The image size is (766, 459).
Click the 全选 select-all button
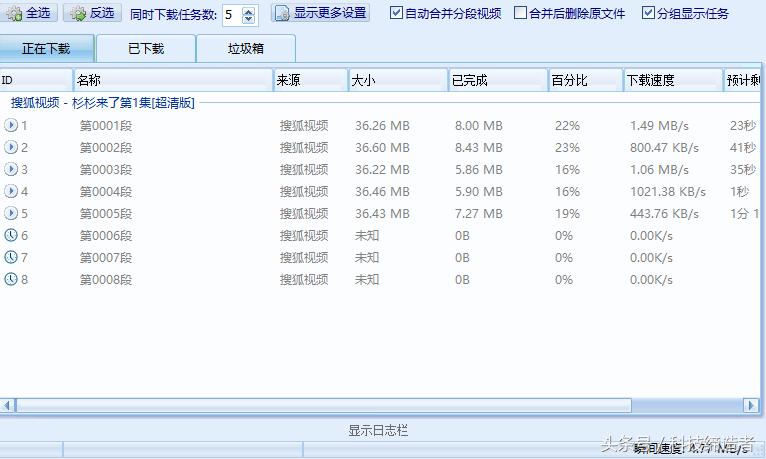pyautogui.click(x=29, y=13)
